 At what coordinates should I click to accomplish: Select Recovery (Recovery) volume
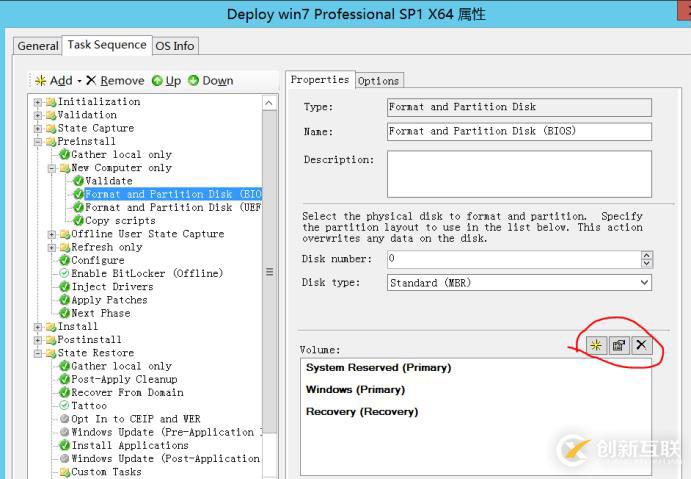[362, 412]
